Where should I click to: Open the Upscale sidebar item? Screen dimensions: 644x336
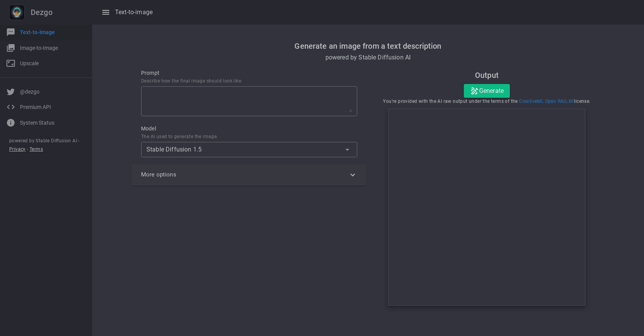(x=46, y=63)
